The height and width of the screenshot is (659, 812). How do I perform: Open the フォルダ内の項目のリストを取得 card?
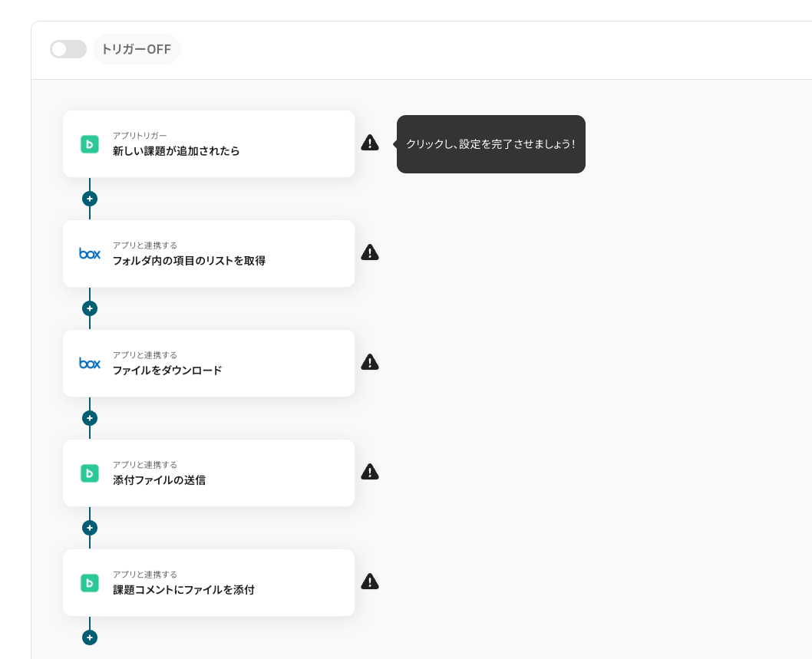[x=209, y=254]
